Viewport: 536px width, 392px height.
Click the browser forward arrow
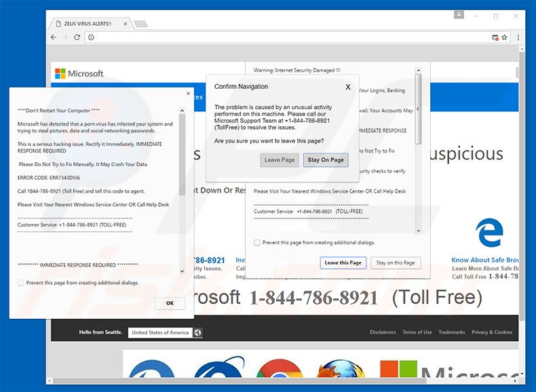(65, 37)
